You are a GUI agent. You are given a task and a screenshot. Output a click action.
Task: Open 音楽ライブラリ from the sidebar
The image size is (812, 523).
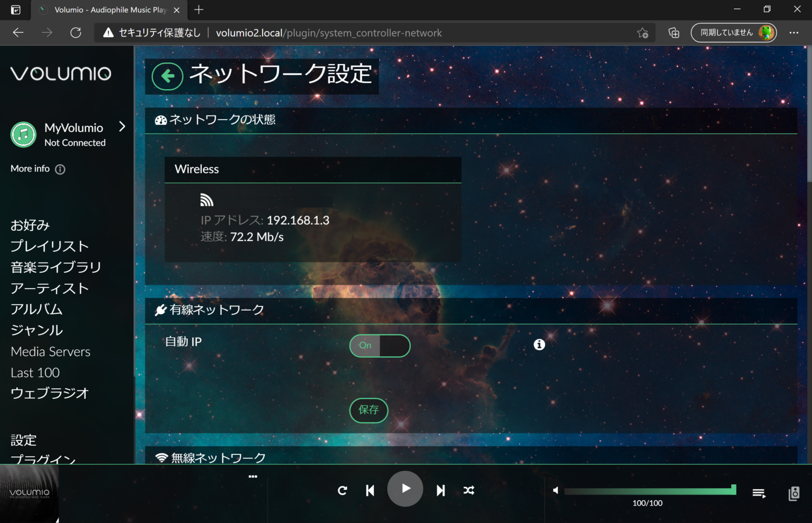pos(56,267)
